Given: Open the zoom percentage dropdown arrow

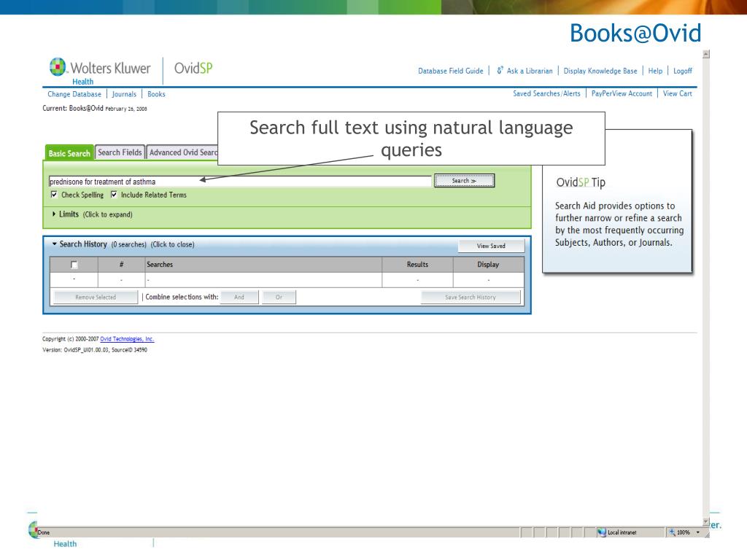Looking at the screenshot, I should (x=698, y=532).
